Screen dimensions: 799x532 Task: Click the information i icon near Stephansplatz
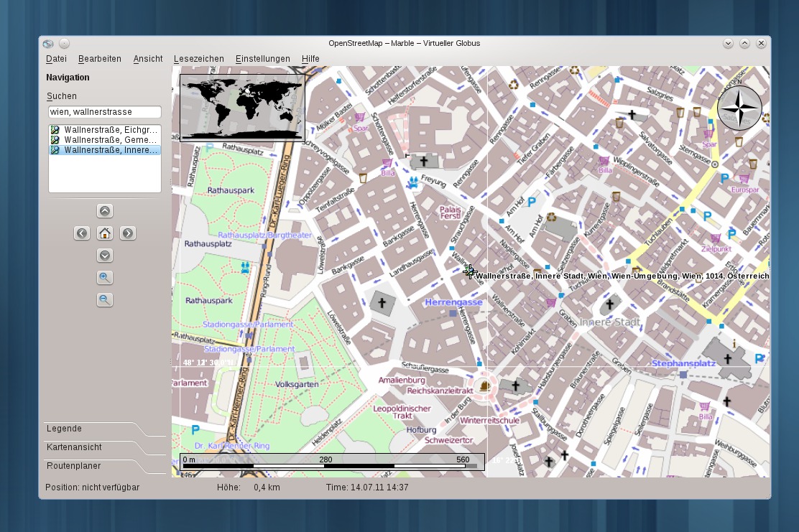[734, 344]
